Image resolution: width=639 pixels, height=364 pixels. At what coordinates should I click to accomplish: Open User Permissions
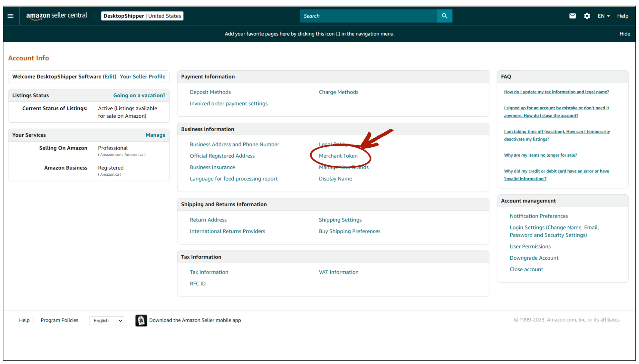pyautogui.click(x=530, y=246)
